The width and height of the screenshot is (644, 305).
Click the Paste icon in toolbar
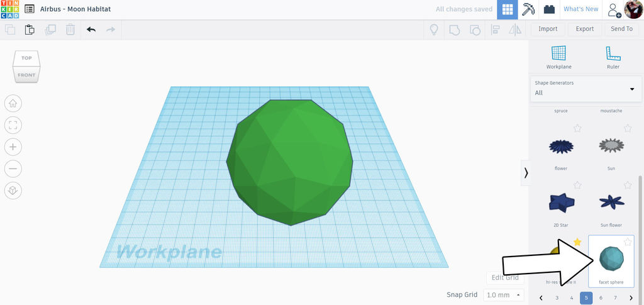[30, 30]
